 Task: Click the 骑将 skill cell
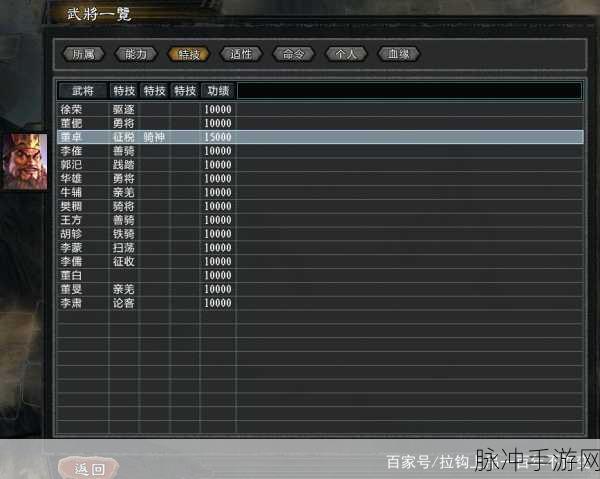(x=124, y=206)
